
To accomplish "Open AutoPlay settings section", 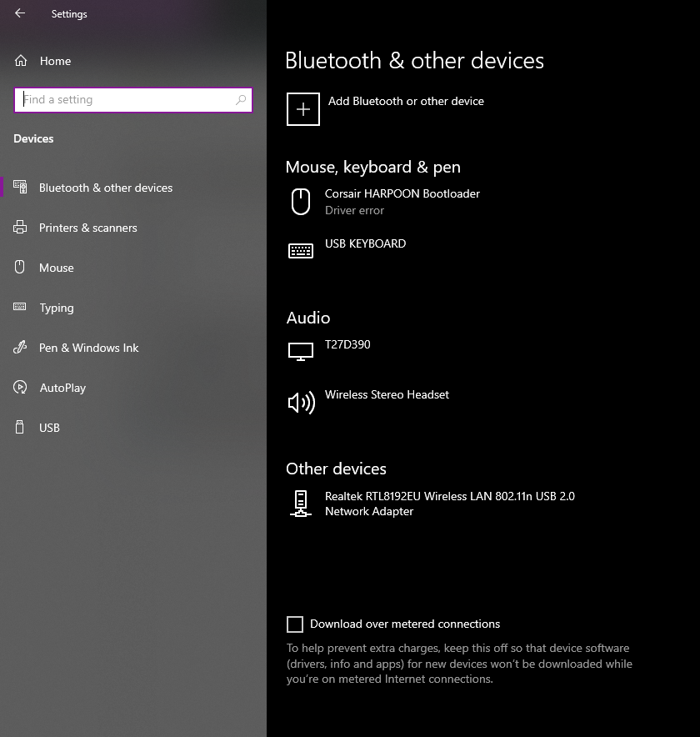I will pyautogui.click(x=62, y=388).
